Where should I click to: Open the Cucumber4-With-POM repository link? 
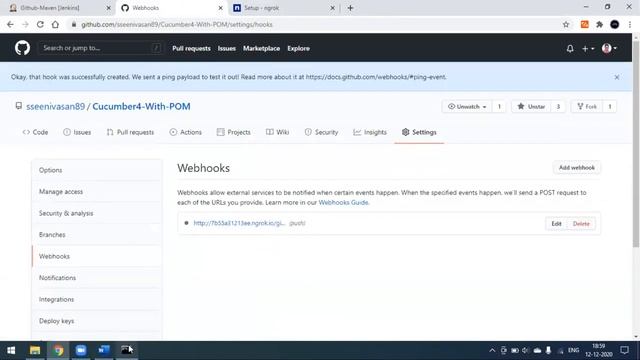point(141,107)
